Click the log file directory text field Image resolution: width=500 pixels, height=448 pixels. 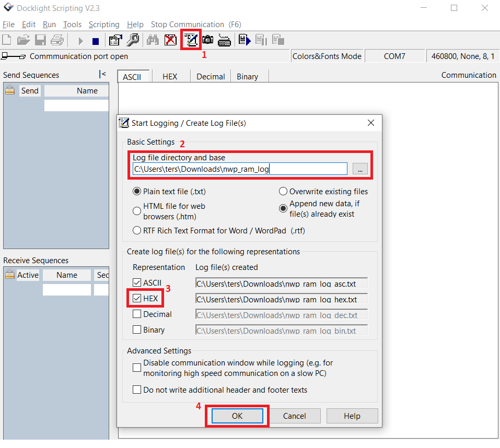tap(240, 169)
